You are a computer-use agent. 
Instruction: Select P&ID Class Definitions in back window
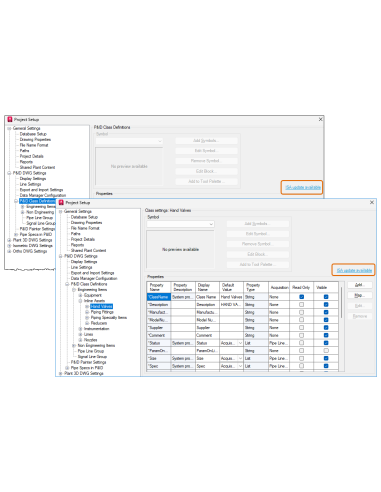click(x=37, y=201)
